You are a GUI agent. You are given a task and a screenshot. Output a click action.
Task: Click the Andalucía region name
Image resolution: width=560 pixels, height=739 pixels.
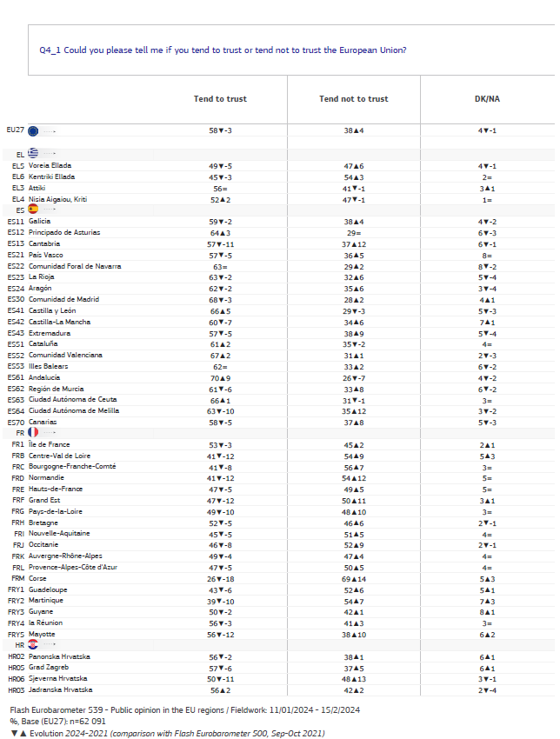point(43,377)
